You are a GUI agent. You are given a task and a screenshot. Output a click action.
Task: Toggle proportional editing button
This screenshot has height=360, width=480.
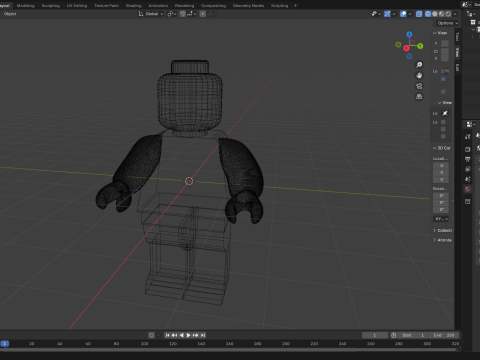(203, 14)
